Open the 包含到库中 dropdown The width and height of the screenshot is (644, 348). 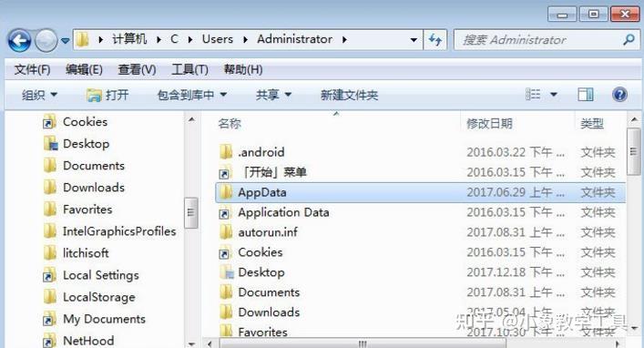coord(192,95)
